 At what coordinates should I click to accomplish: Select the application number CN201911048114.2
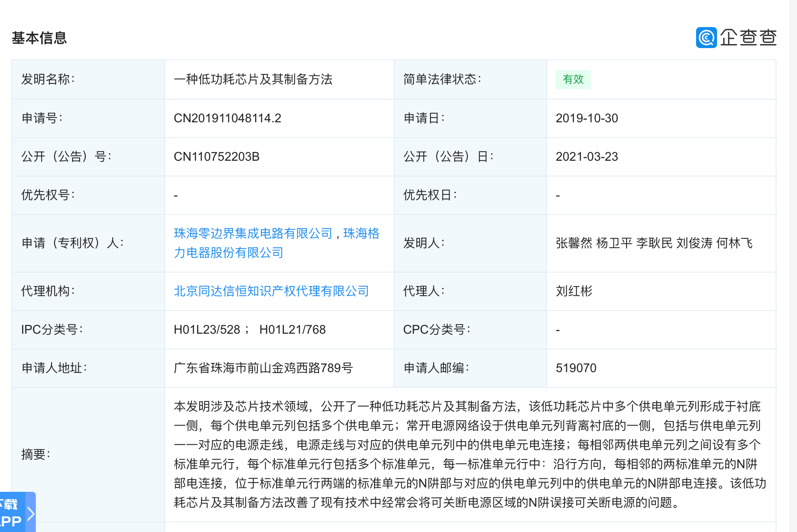[227, 118]
